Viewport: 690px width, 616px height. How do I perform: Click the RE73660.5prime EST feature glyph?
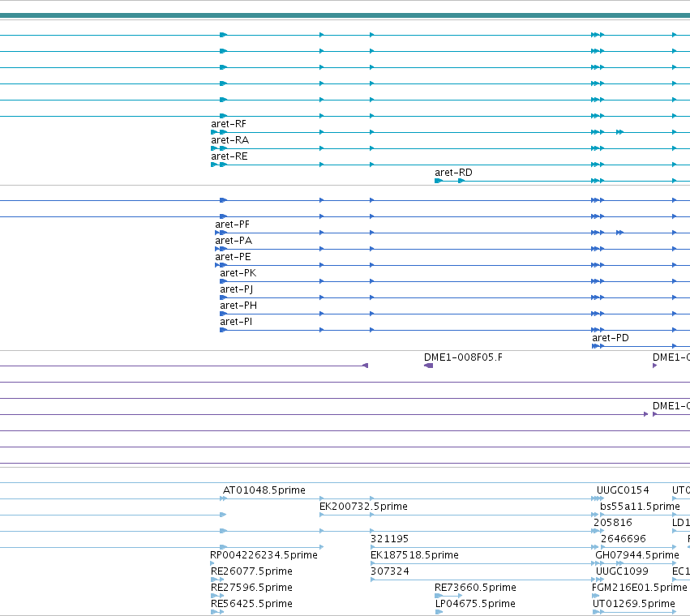448,596
